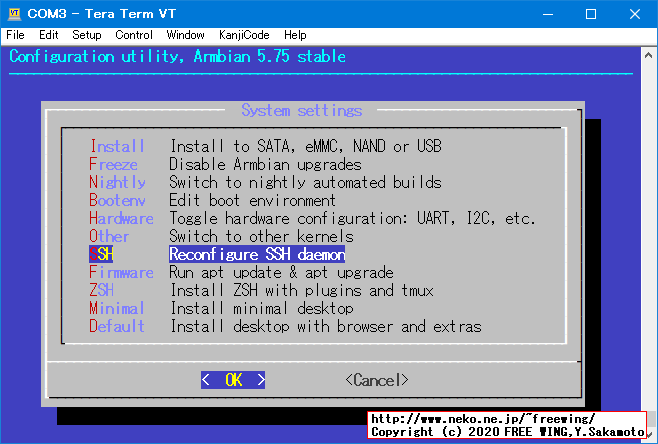Screen dimensions: 658x444
Task: Click the Cancel button
Action: pyautogui.click(x=377, y=380)
